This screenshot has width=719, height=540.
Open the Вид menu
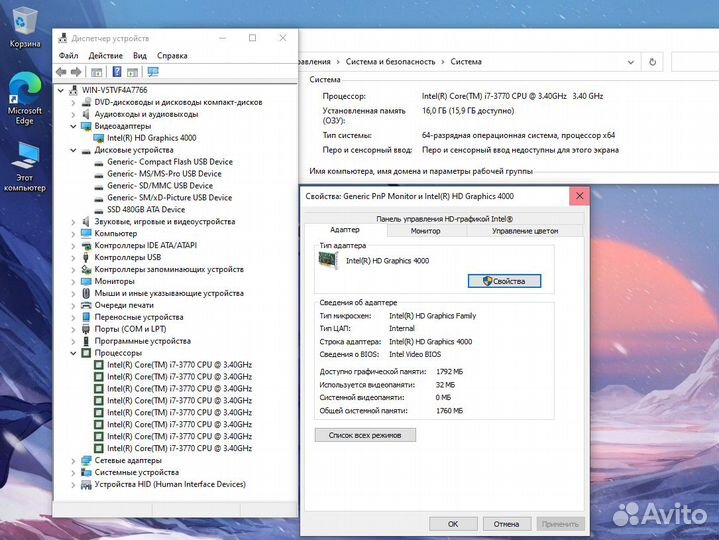click(x=140, y=55)
